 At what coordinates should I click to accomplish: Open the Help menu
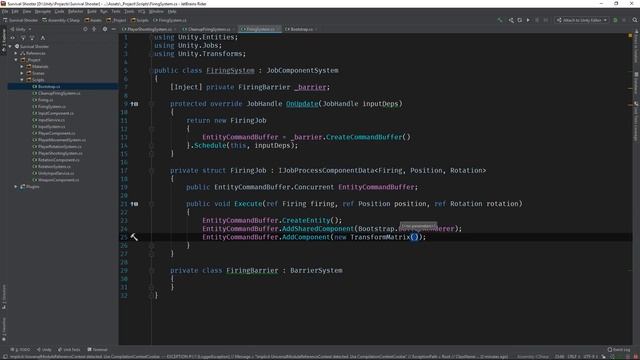(x=172, y=12)
